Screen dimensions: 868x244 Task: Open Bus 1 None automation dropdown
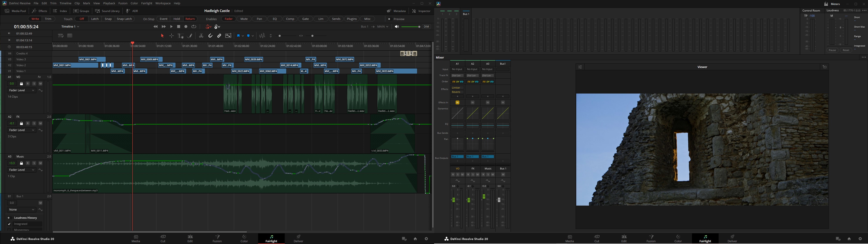(21, 210)
